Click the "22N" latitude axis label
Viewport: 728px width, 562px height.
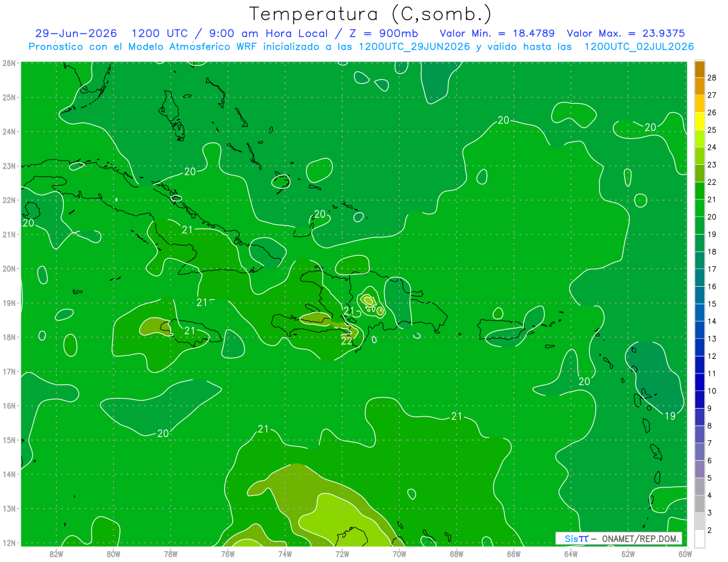[x=9, y=200]
